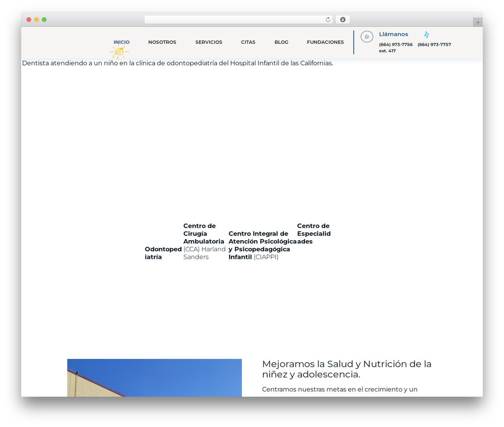Open the BLOG page
This screenshot has height=427, width=504.
[282, 42]
